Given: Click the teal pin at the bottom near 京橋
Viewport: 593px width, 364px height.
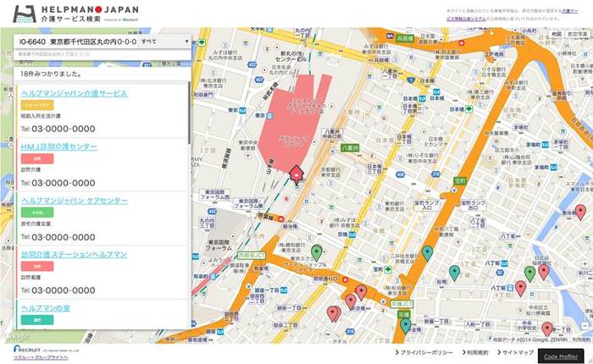Looking at the screenshot, I should [406, 324].
